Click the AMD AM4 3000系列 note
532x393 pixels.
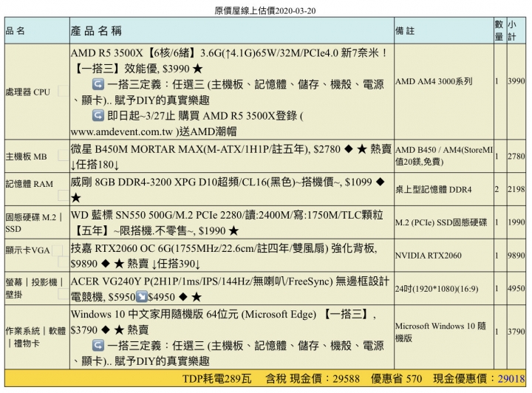point(434,81)
